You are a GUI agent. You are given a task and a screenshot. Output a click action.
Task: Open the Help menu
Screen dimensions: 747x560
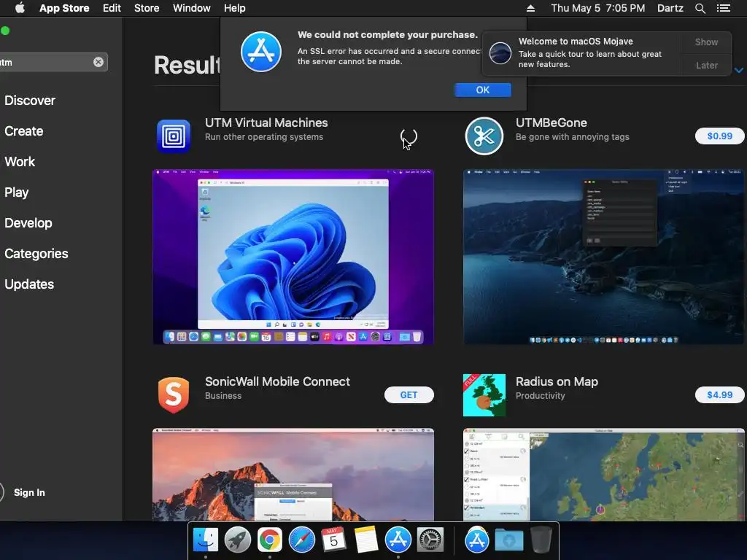coord(234,8)
